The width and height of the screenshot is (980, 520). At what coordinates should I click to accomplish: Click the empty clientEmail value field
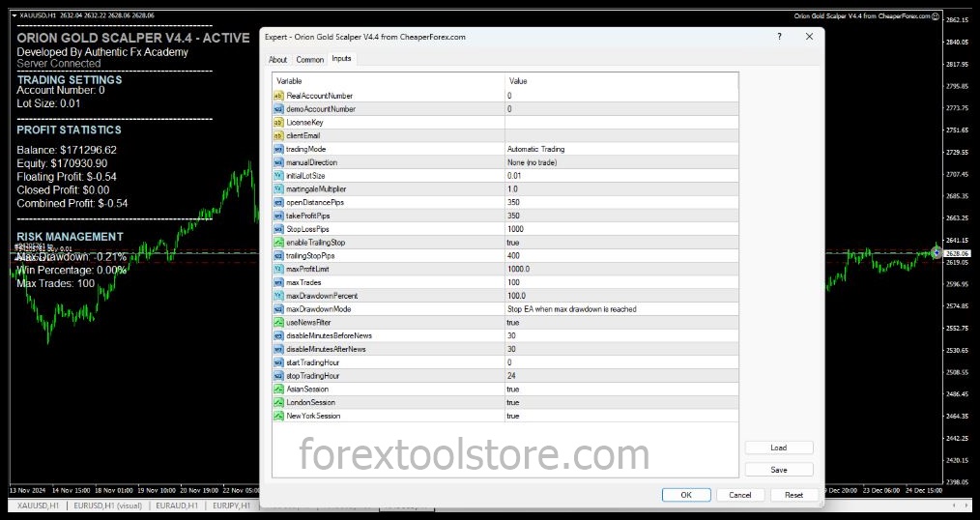(621, 135)
